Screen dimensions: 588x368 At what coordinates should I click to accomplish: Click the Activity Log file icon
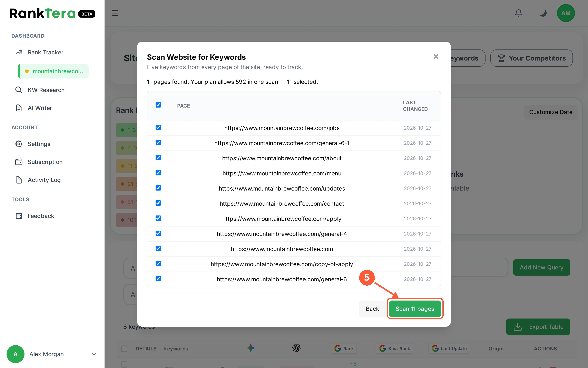click(19, 180)
